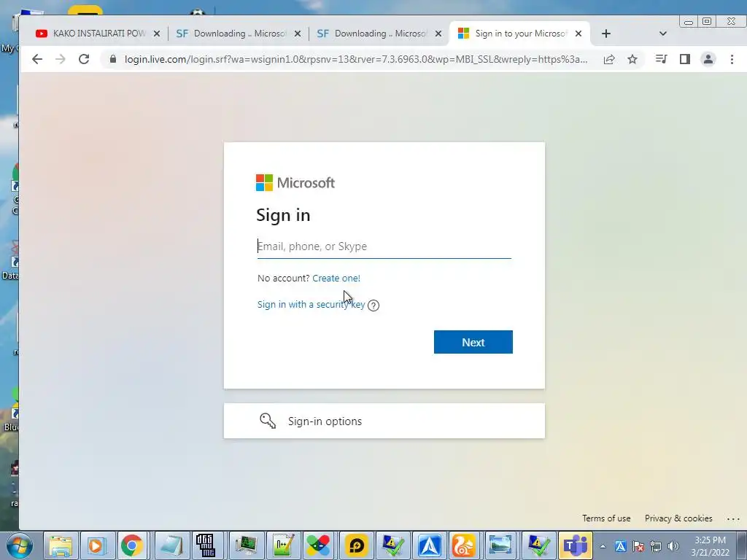This screenshot has height=560, width=747.
Task: Close the KAKO INSTALIRATI tab
Action: (157, 34)
